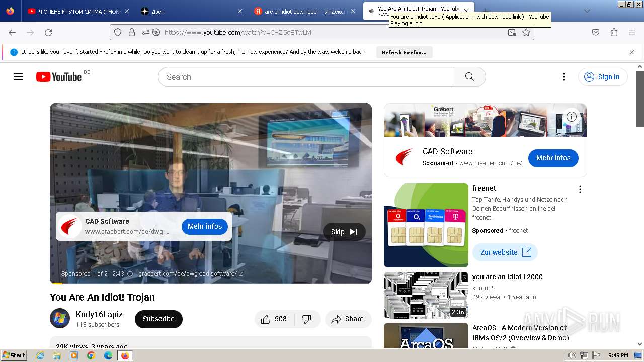644x362 pixels.
Task: Reload page with Firefox refresh icon
Action: coord(48,32)
